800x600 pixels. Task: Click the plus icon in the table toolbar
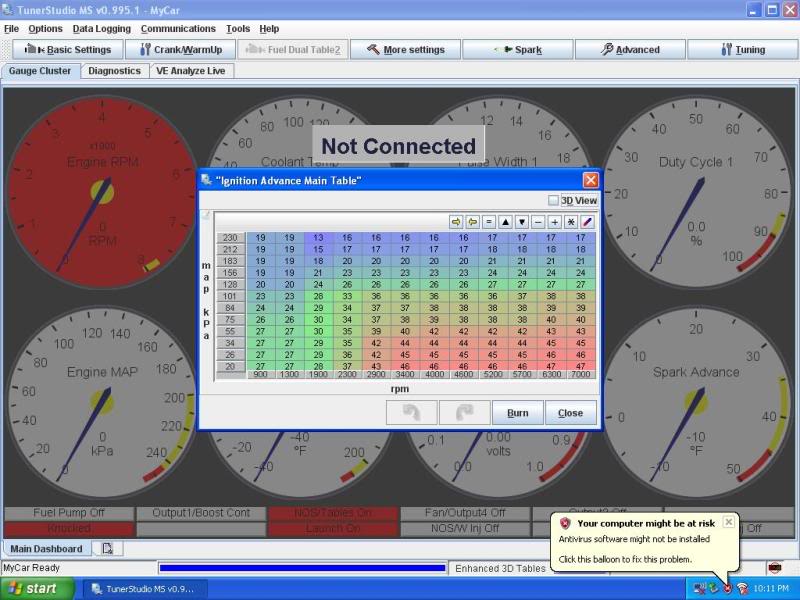[x=553, y=221]
